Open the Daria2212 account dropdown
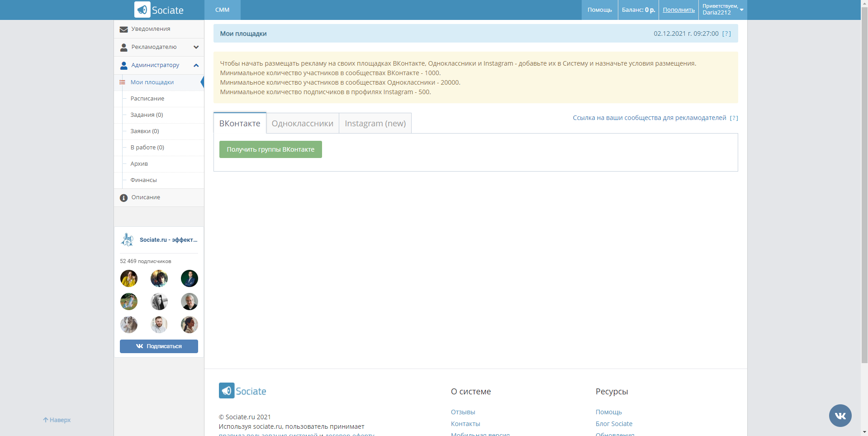The height and width of the screenshot is (436, 868). (x=723, y=10)
